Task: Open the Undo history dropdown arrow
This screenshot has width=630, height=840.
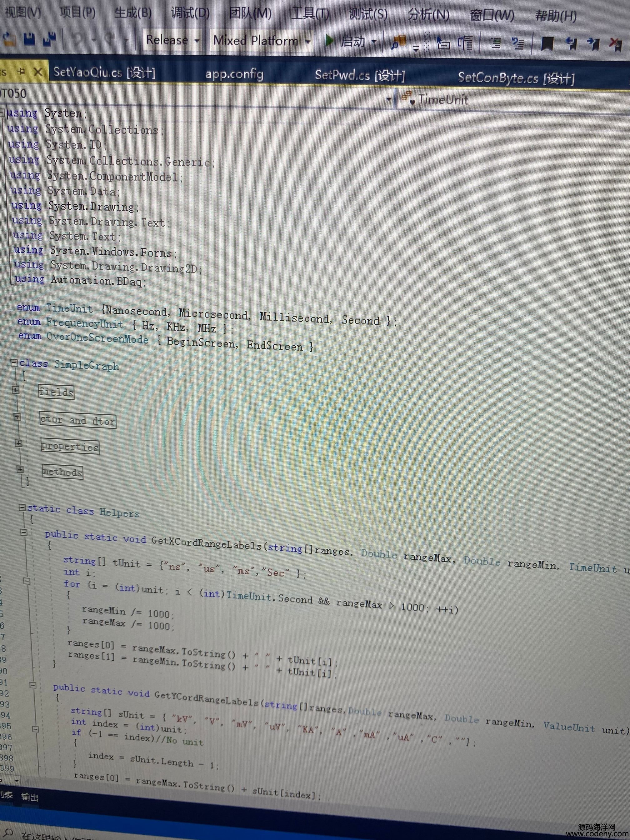Action: pos(93,39)
